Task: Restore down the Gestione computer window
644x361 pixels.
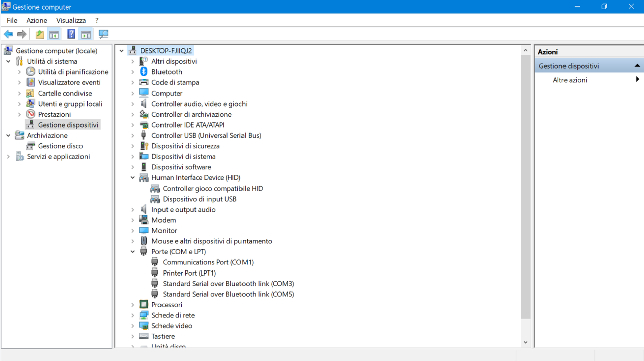Action: tap(604, 7)
